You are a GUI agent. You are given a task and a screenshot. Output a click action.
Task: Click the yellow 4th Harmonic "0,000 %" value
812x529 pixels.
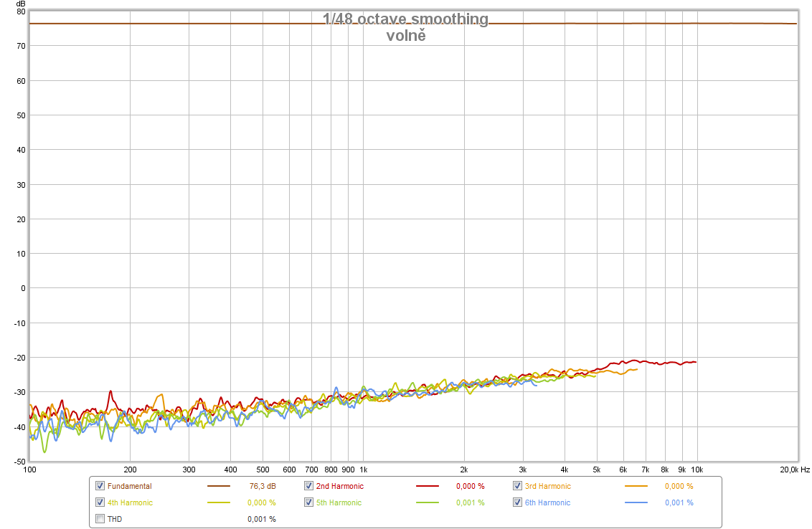tap(262, 502)
